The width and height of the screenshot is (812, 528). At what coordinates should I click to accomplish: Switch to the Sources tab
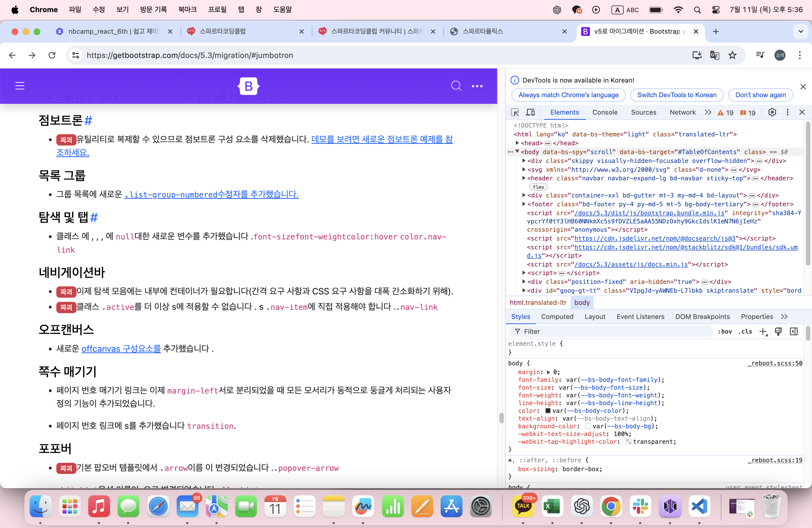tap(644, 112)
